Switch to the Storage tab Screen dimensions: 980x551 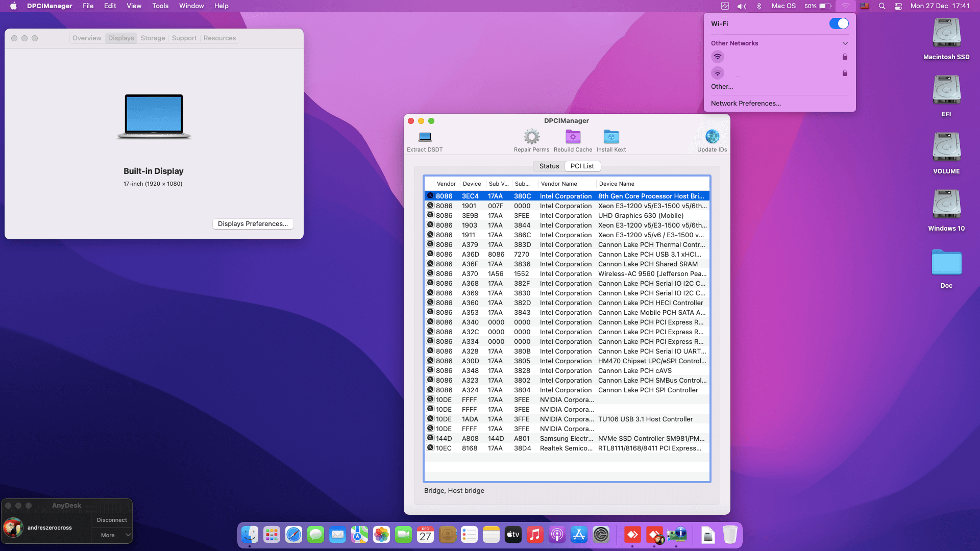tap(153, 38)
